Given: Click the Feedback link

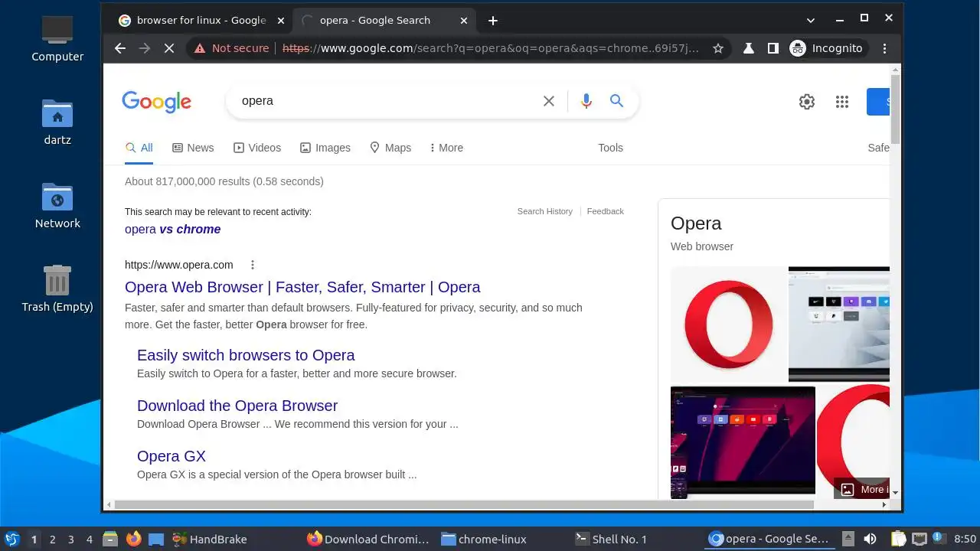Looking at the screenshot, I should (x=605, y=211).
